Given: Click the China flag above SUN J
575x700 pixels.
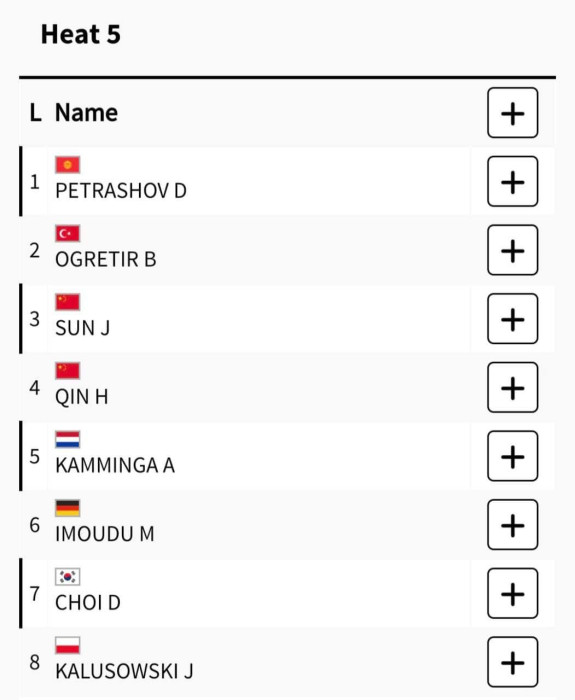Looking at the screenshot, I should pyautogui.click(x=68, y=302).
